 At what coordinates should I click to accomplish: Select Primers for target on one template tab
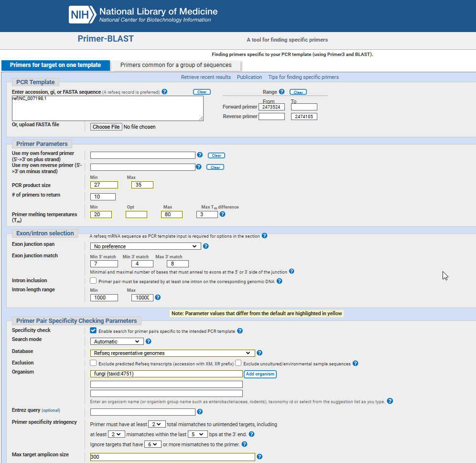55,65
